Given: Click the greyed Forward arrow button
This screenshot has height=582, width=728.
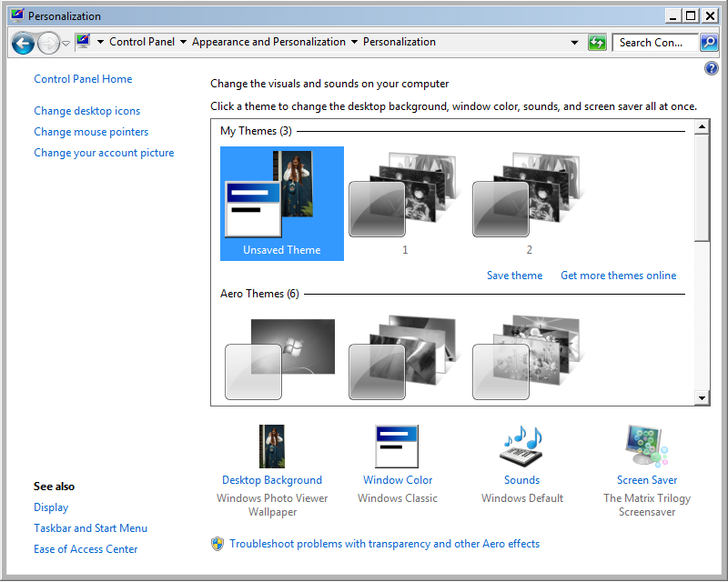Looking at the screenshot, I should [48, 43].
